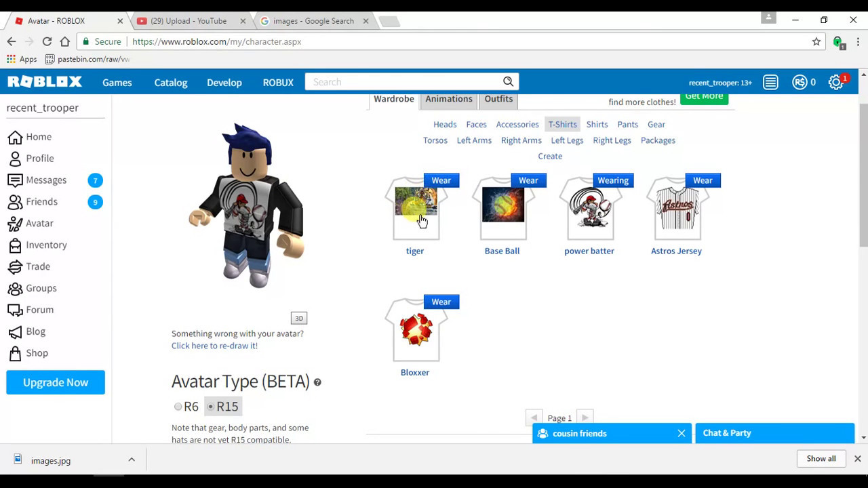This screenshot has height=488, width=868.
Task: Open the Accessories category link
Action: coord(517,125)
